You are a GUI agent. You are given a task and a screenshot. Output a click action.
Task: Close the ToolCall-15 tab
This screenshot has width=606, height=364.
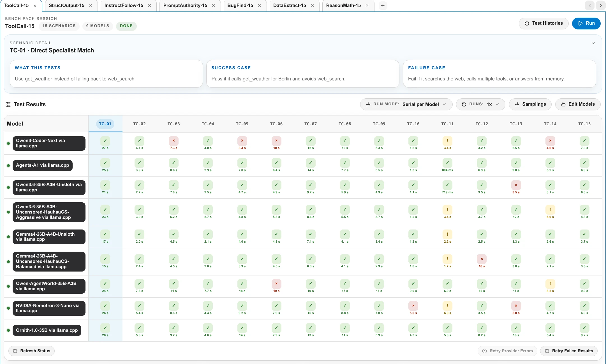pos(35,6)
